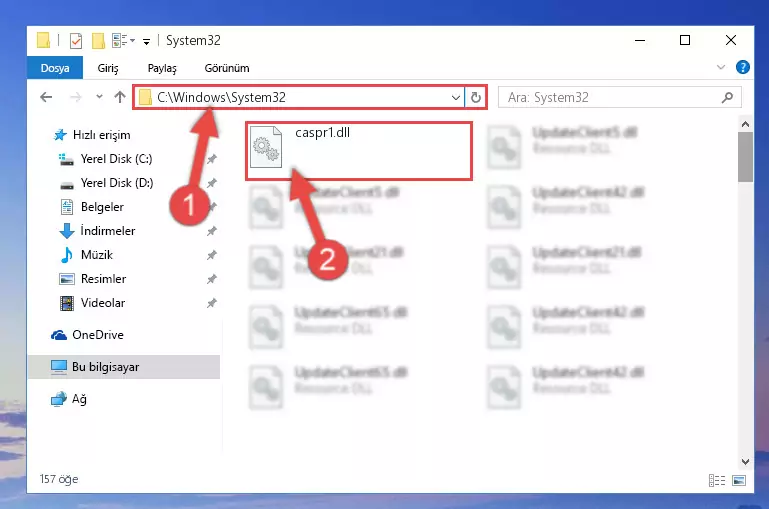Click the pin icon next to Müzik
The image size is (769, 509).
coord(211,255)
